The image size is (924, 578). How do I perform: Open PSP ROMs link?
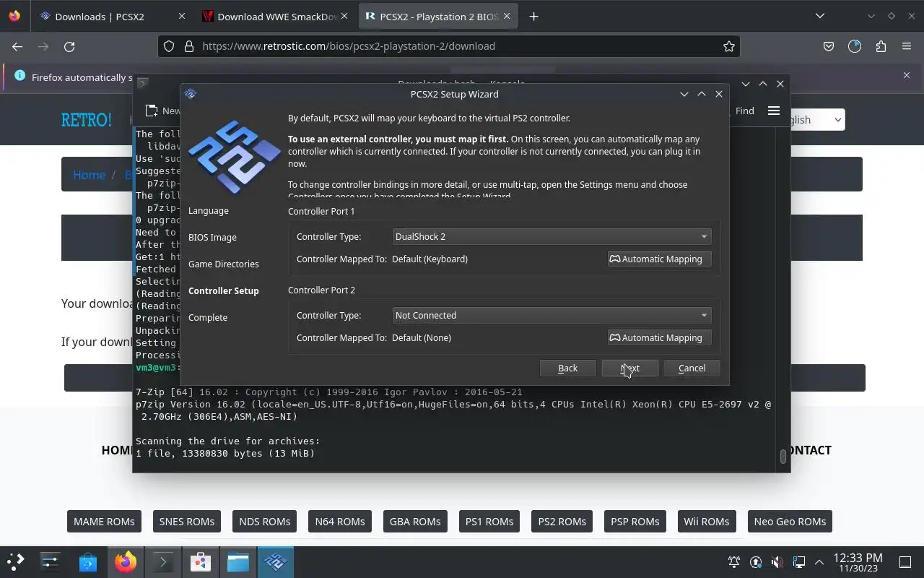tap(635, 522)
